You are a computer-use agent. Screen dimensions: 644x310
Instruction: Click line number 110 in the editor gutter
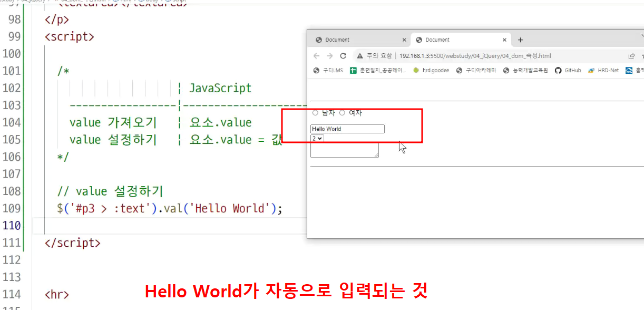(x=12, y=226)
